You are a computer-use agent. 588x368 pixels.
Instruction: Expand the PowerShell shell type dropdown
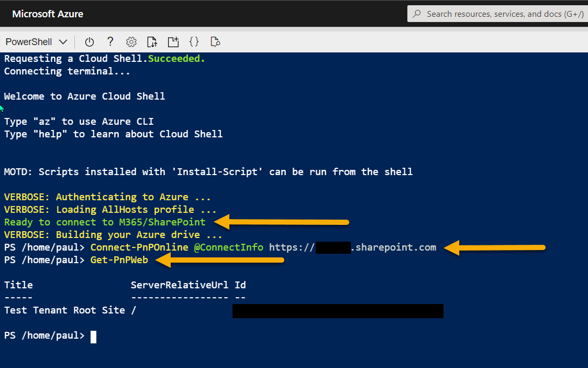click(36, 42)
